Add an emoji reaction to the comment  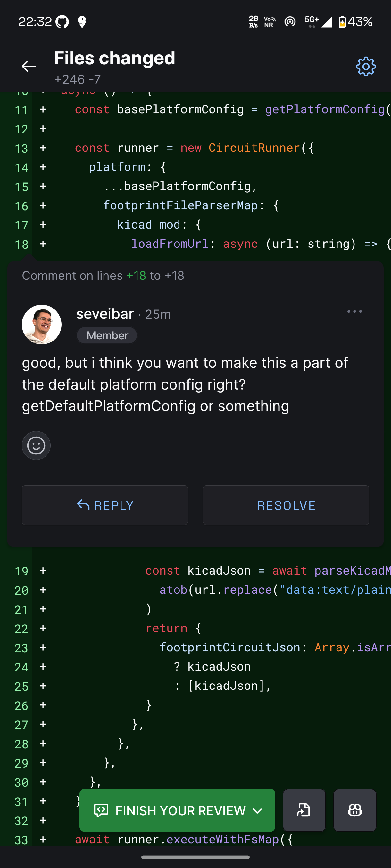(x=36, y=446)
